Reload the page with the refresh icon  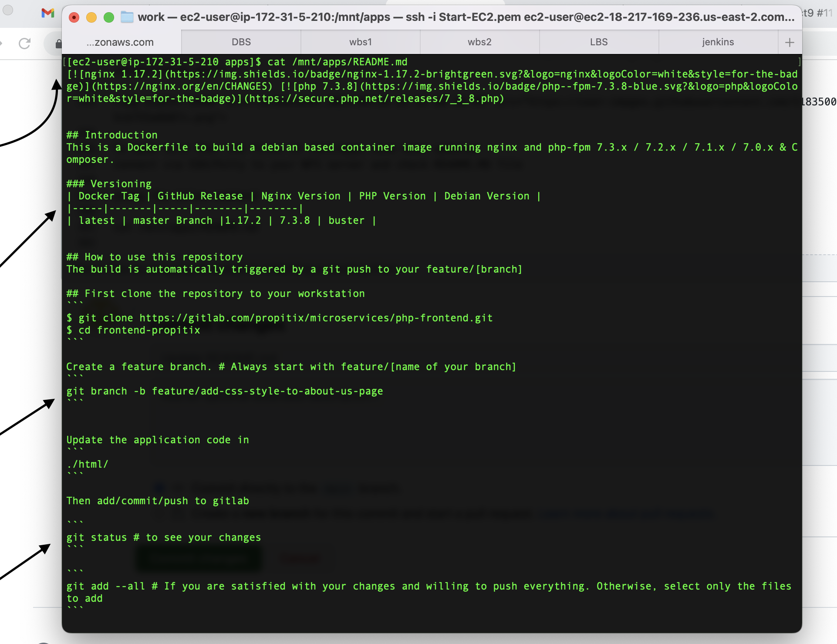point(24,43)
